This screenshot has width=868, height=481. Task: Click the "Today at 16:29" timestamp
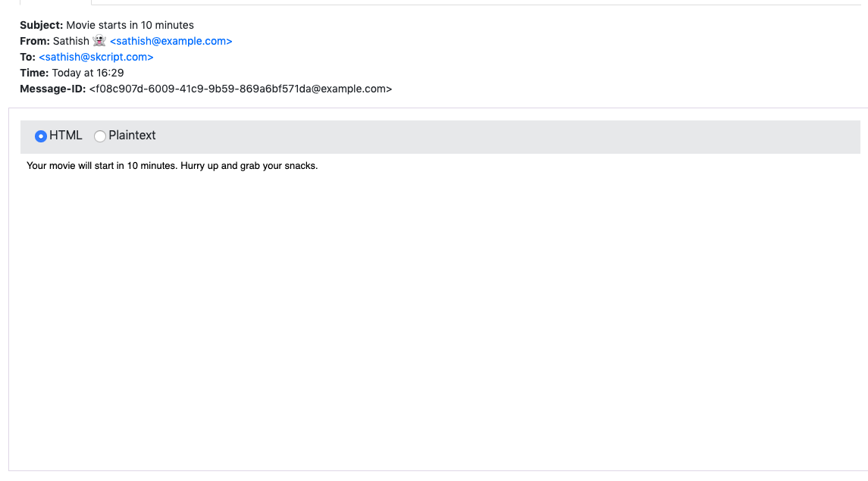88,73
